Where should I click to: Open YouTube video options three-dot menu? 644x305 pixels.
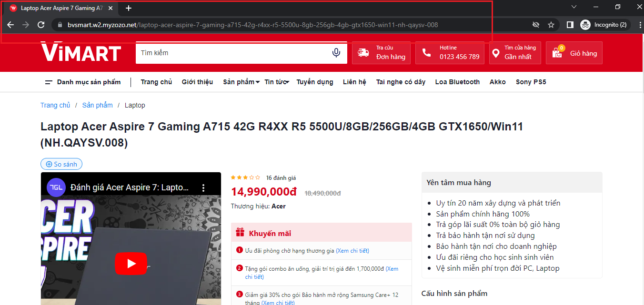[203, 187]
